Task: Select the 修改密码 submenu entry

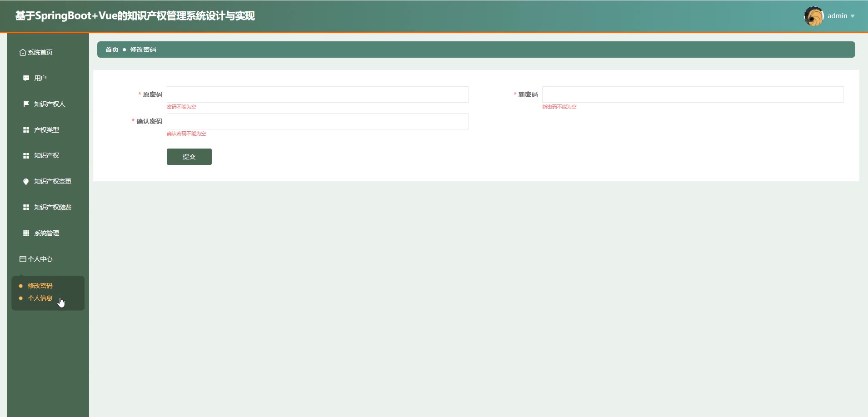Action: click(x=40, y=286)
